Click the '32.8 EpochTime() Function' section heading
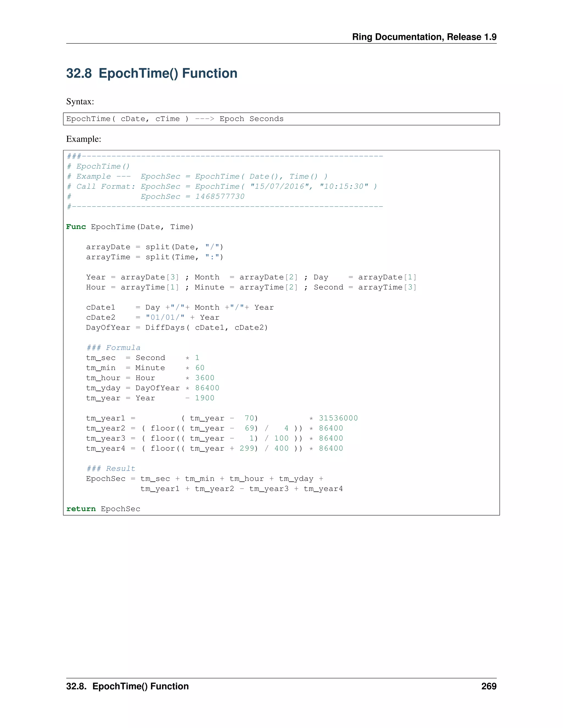 tap(151, 73)
